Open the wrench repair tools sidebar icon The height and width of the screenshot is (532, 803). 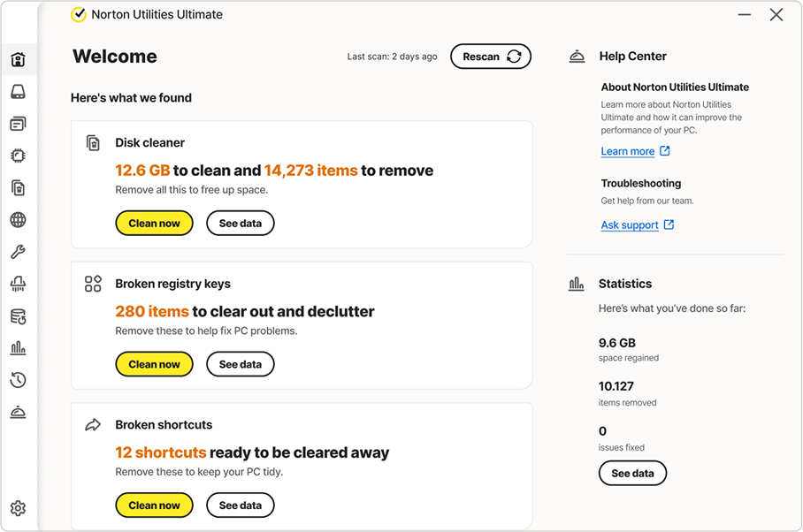coord(18,252)
